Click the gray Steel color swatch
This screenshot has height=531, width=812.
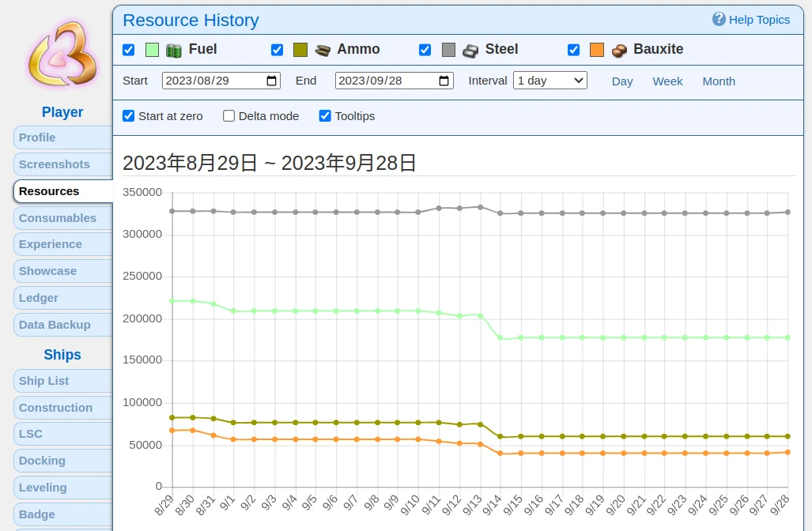448,50
